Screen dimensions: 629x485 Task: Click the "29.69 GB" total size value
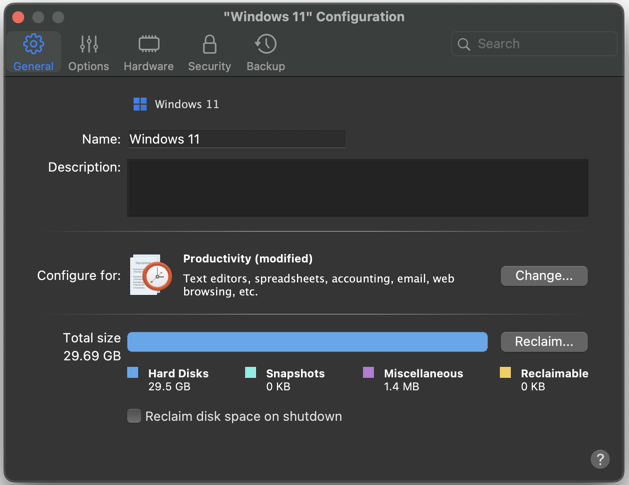tap(92, 356)
